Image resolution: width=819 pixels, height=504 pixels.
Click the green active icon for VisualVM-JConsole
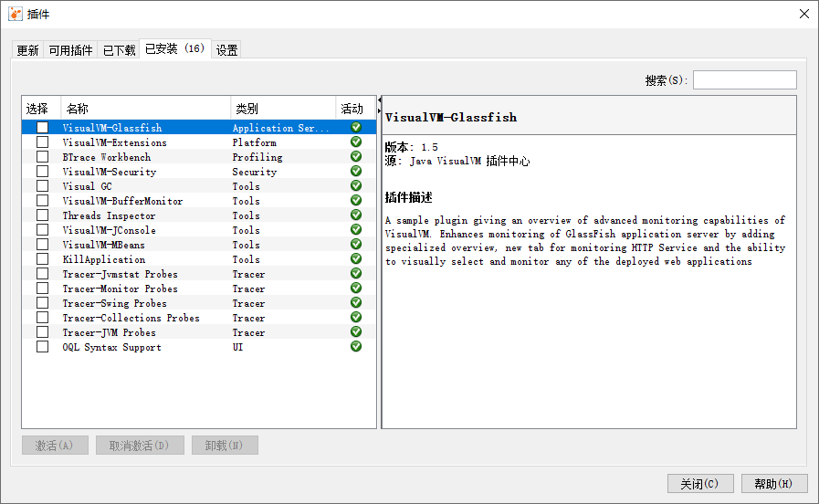pyautogui.click(x=356, y=230)
